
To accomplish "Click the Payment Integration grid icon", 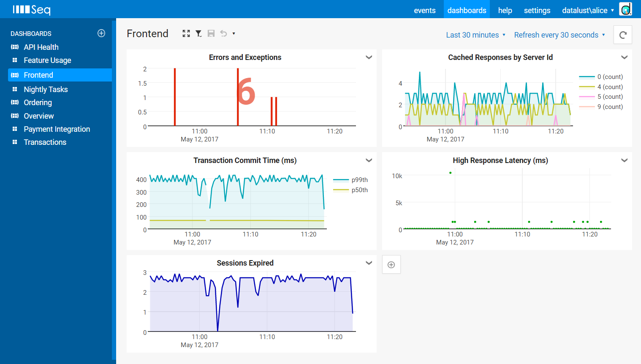I will [x=15, y=129].
